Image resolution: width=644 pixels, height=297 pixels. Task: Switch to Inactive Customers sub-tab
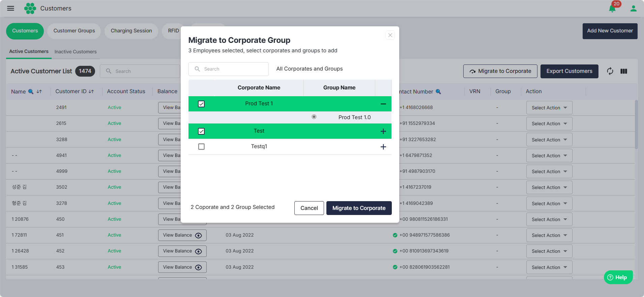(x=76, y=52)
